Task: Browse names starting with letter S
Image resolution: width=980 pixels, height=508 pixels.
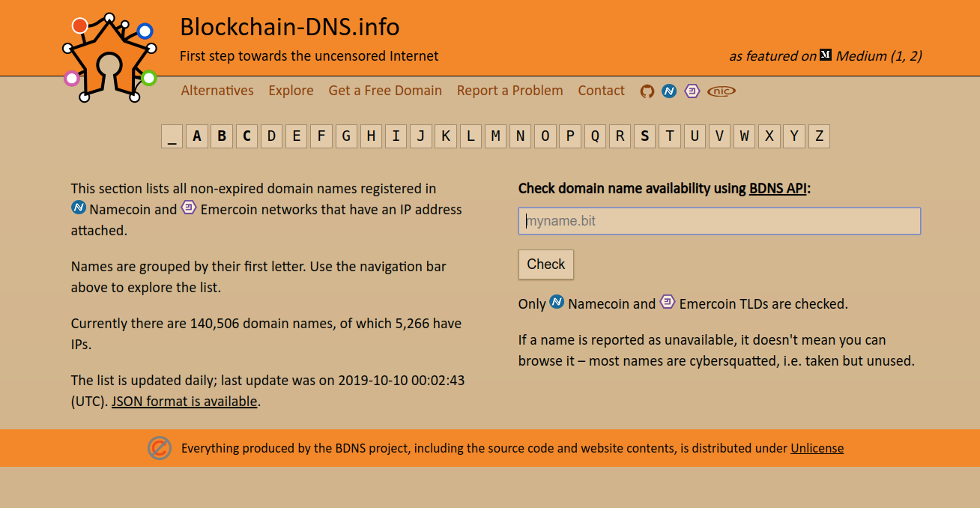Action: 645,136
